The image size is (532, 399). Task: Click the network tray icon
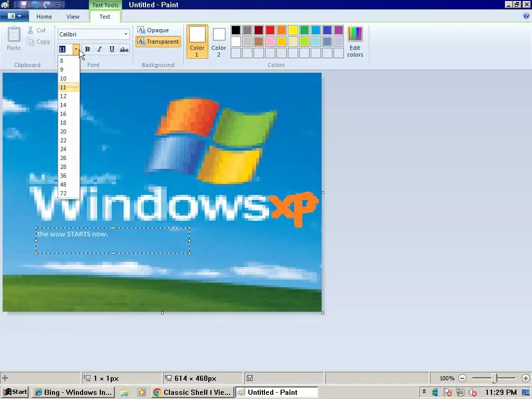(460, 393)
